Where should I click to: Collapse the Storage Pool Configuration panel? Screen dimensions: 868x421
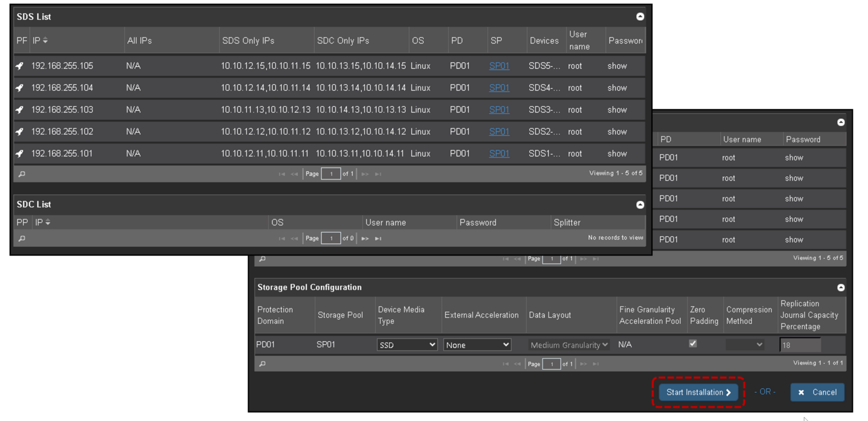[841, 287]
